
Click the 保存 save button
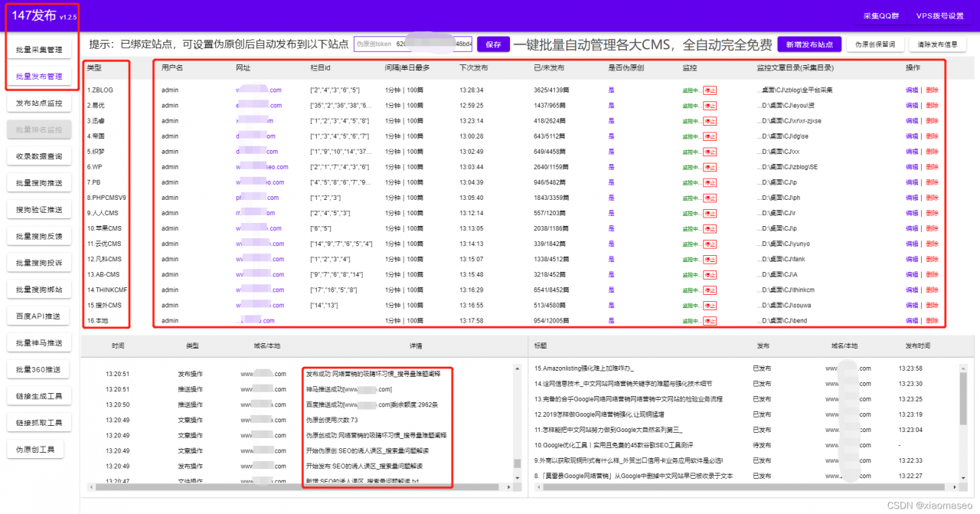(x=492, y=44)
